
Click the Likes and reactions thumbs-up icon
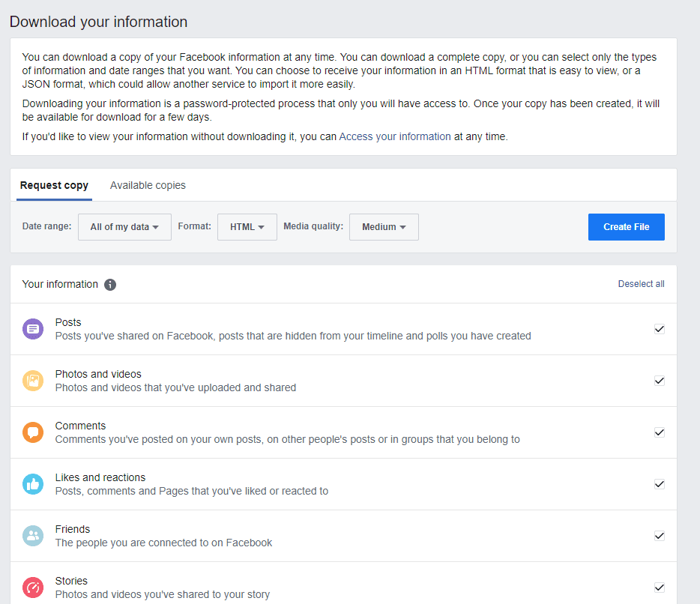pos(33,484)
